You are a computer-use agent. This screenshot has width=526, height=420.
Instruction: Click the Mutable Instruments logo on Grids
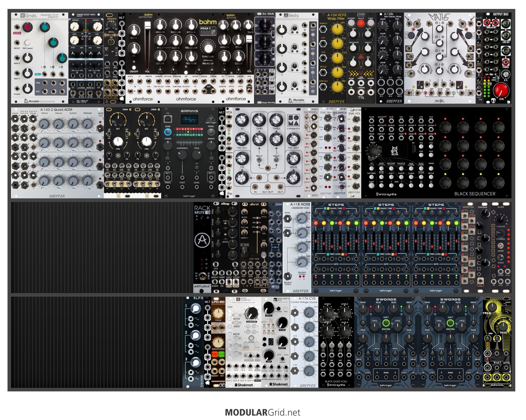click(39, 101)
